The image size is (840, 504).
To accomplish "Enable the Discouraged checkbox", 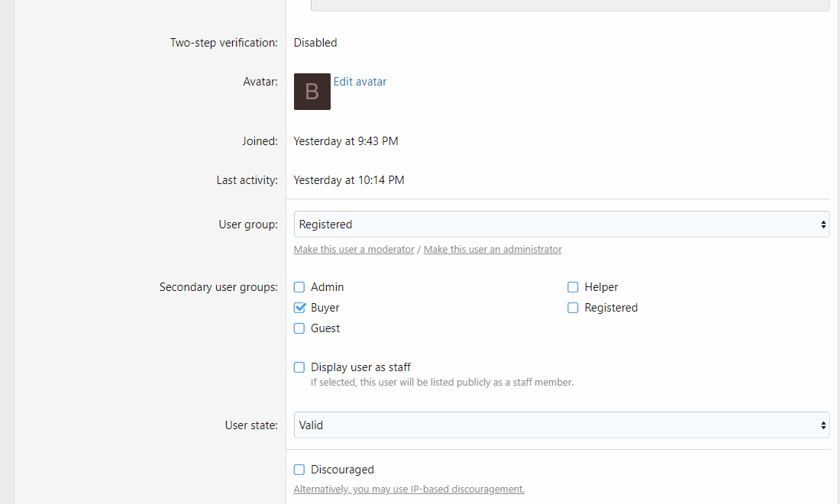I will pos(299,470).
